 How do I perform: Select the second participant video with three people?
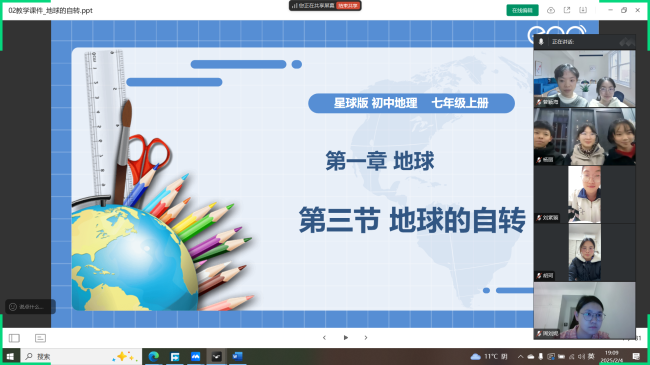585,136
